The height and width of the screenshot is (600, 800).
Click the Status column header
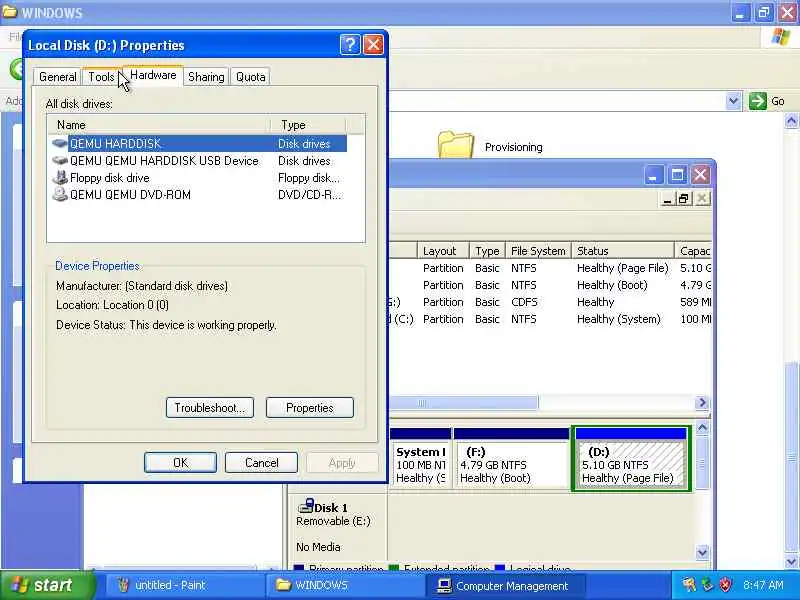pos(623,251)
